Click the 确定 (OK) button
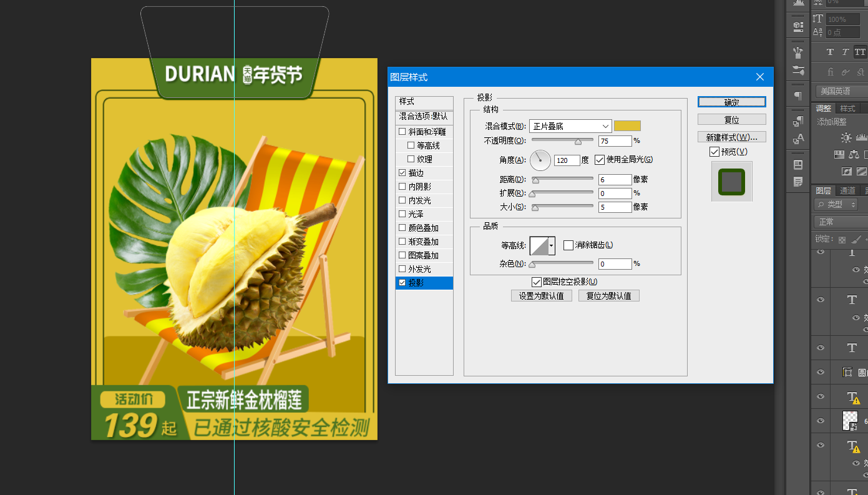This screenshot has height=495, width=868. tap(732, 102)
